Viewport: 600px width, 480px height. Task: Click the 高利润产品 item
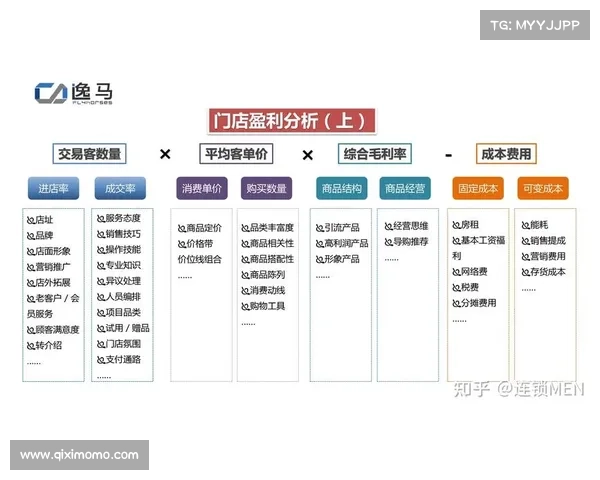click(342, 243)
